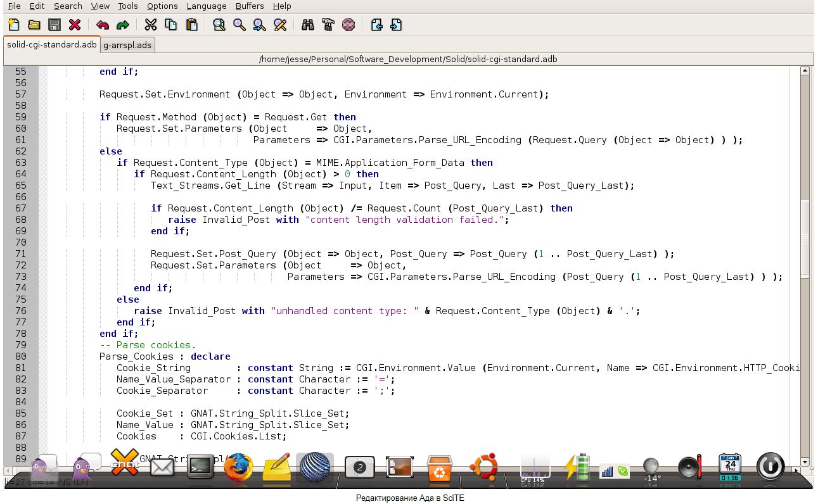
Task: Click the Ubuntu logo in the dock
Action: pyautogui.click(x=484, y=468)
